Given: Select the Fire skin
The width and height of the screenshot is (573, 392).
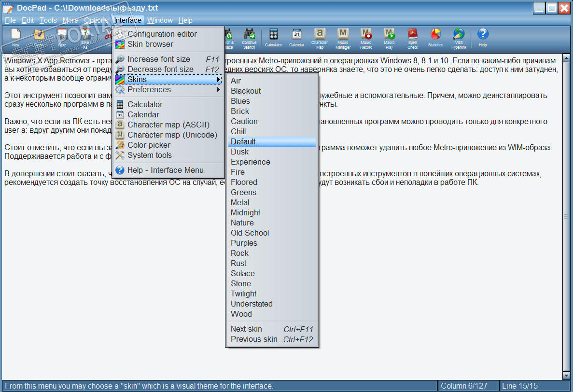Looking at the screenshot, I should pyautogui.click(x=272, y=172).
